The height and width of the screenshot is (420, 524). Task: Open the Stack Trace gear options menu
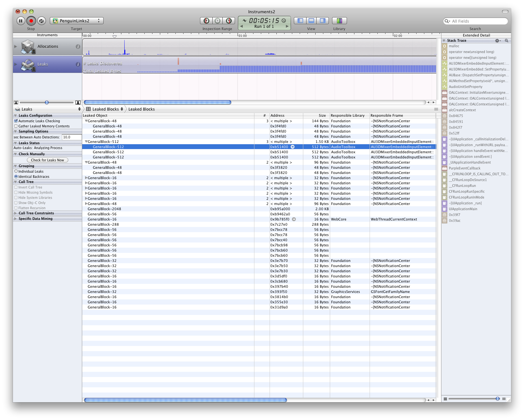498,41
